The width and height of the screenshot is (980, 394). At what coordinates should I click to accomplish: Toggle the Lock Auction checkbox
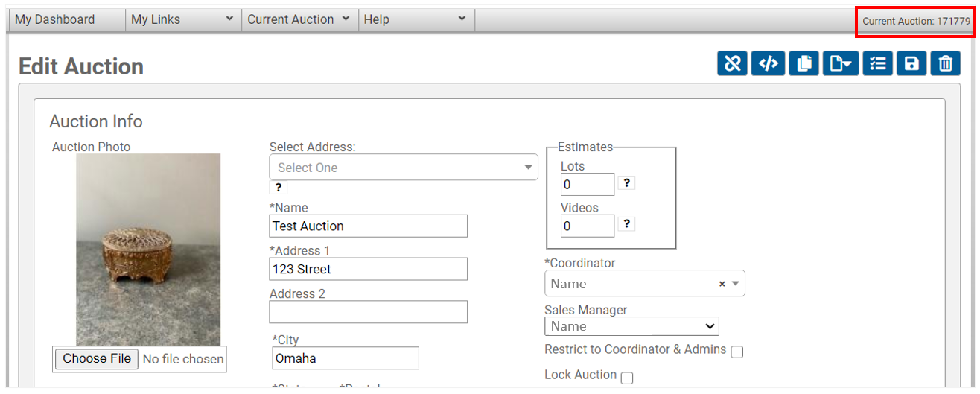tap(627, 378)
